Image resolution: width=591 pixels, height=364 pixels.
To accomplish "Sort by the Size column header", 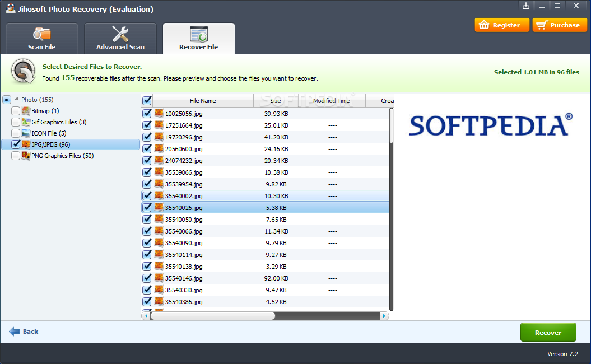I will coord(276,101).
